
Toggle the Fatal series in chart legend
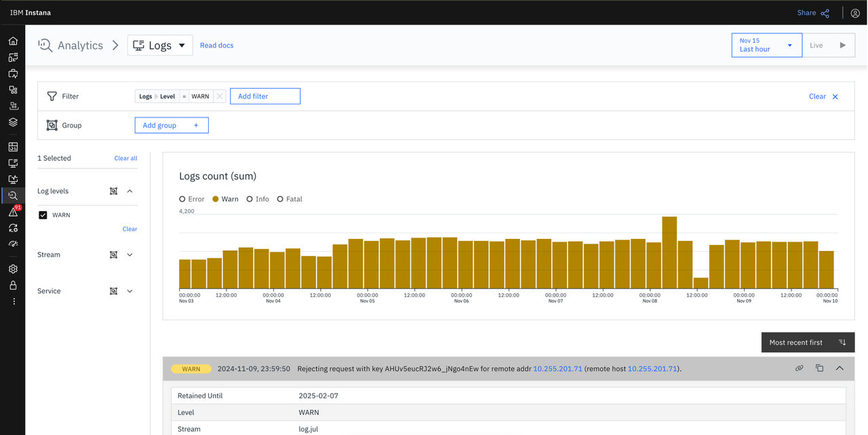point(290,199)
